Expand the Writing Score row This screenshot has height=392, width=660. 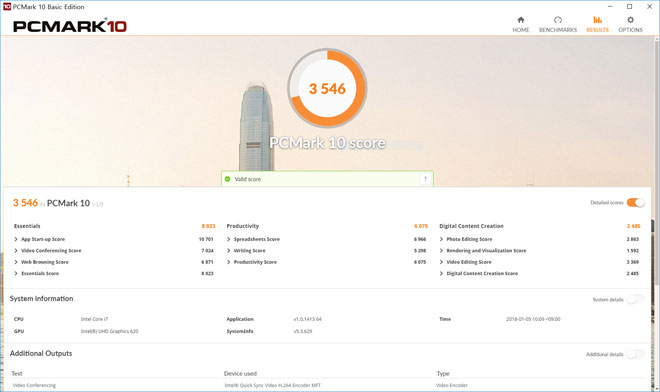tap(327, 251)
